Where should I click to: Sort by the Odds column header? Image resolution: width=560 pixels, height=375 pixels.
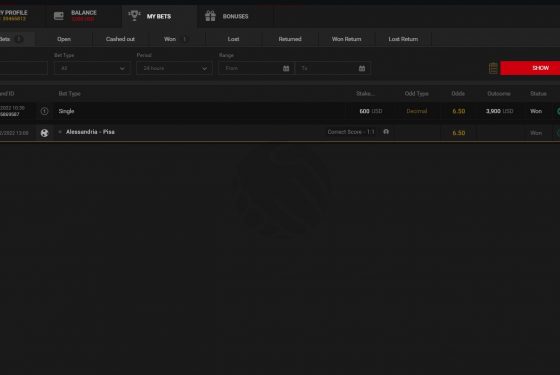pyautogui.click(x=458, y=94)
